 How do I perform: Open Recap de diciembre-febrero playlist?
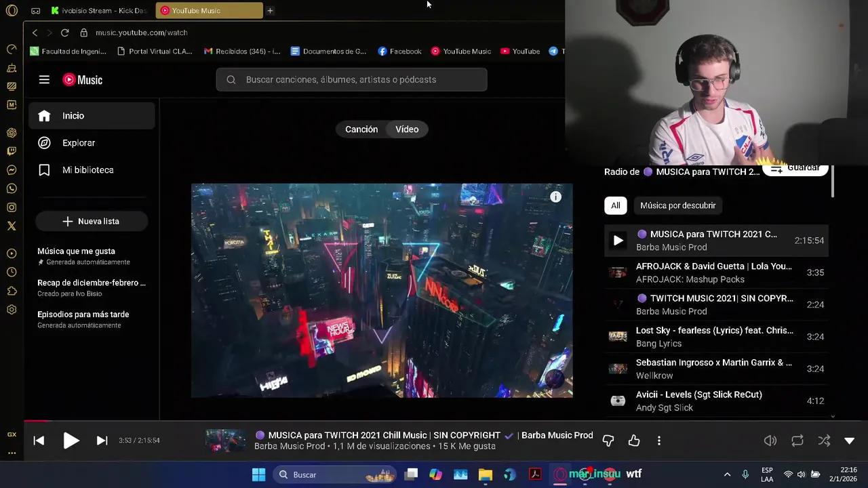pyautogui.click(x=92, y=287)
